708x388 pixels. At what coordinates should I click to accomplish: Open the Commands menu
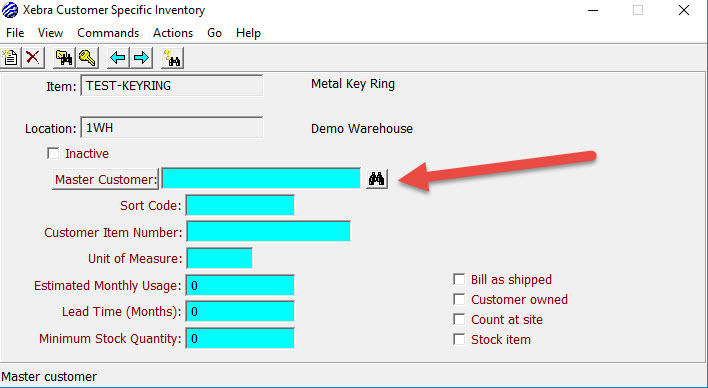click(x=108, y=33)
